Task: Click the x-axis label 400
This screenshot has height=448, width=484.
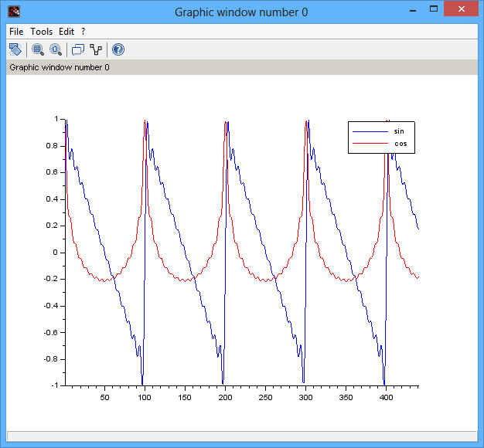Action: pyautogui.click(x=386, y=398)
